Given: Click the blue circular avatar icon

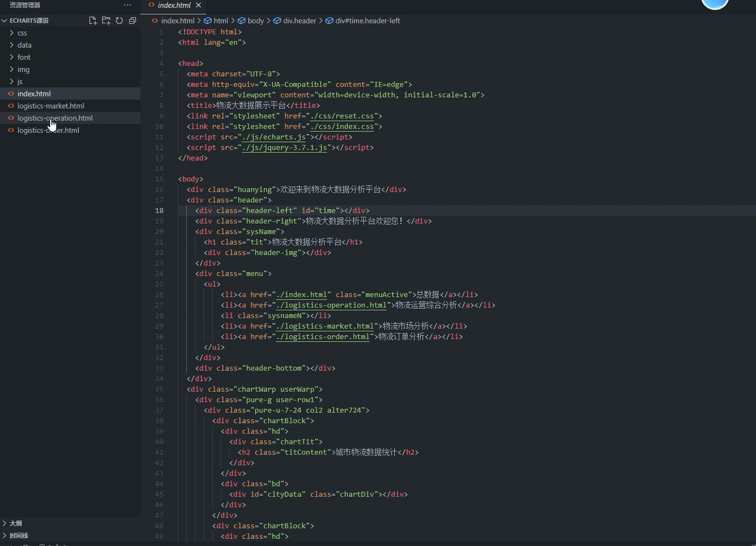Looking at the screenshot, I should point(715,3).
